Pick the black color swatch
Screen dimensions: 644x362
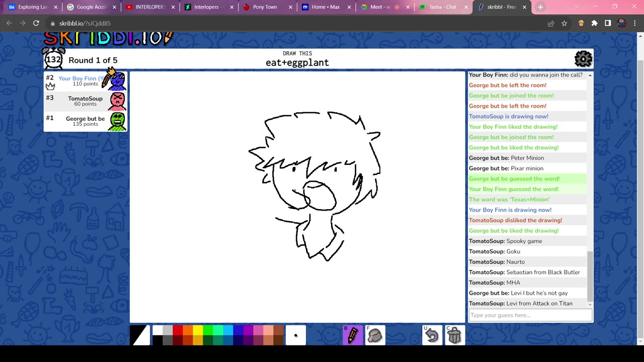[x=157, y=340]
